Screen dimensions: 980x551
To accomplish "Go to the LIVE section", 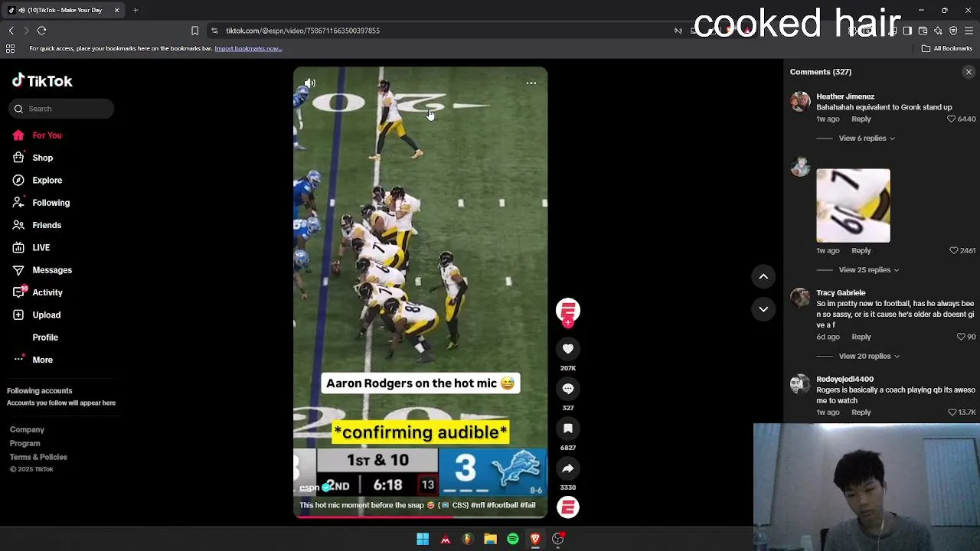I will pos(31,248).
